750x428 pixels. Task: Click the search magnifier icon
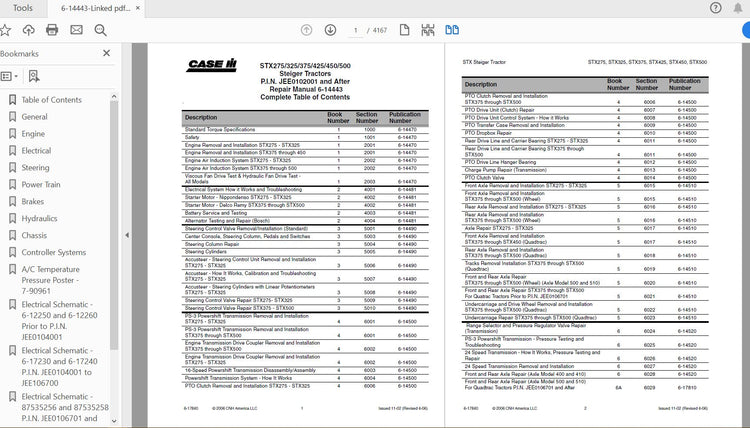[100, 30]
